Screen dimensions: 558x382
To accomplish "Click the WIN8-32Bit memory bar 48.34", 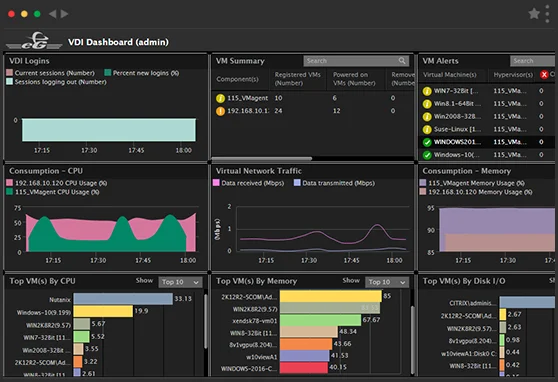I will pos(309,332).
